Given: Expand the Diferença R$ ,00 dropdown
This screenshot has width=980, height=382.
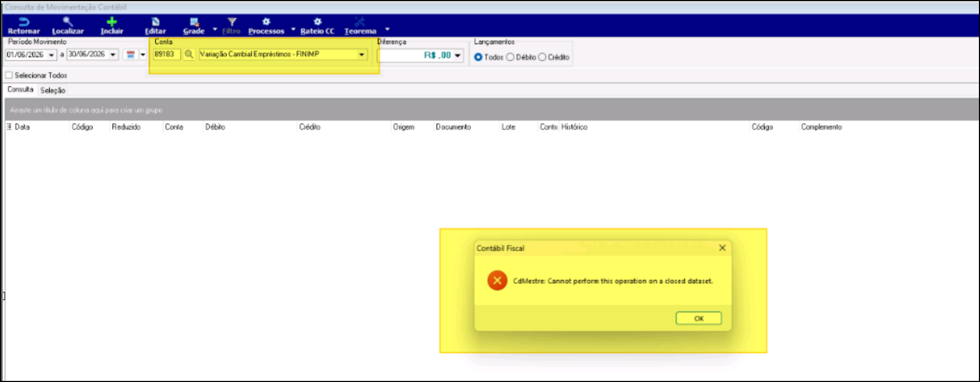Looking at the screenshot, I should tap(457, 55).
